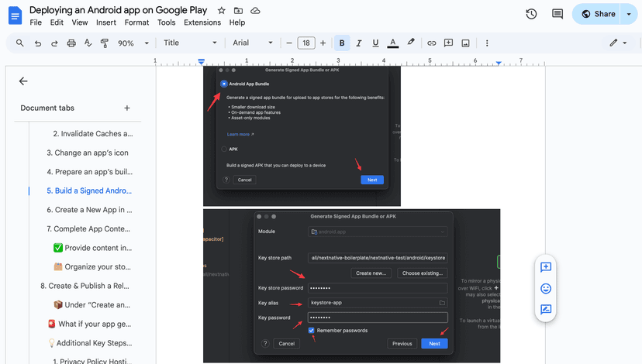Move document to folder icon
Image resolution: width=642 pixels, height=364 pixels.
238,11
